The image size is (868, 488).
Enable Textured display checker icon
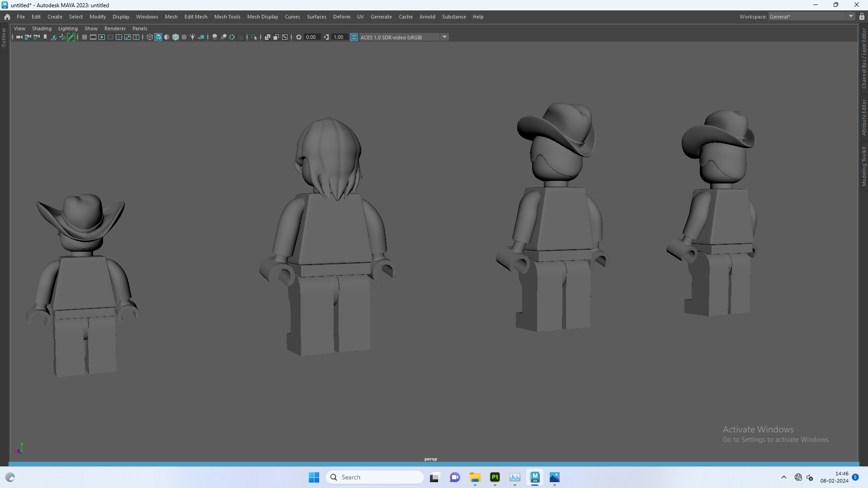click(x=184, y=37)
